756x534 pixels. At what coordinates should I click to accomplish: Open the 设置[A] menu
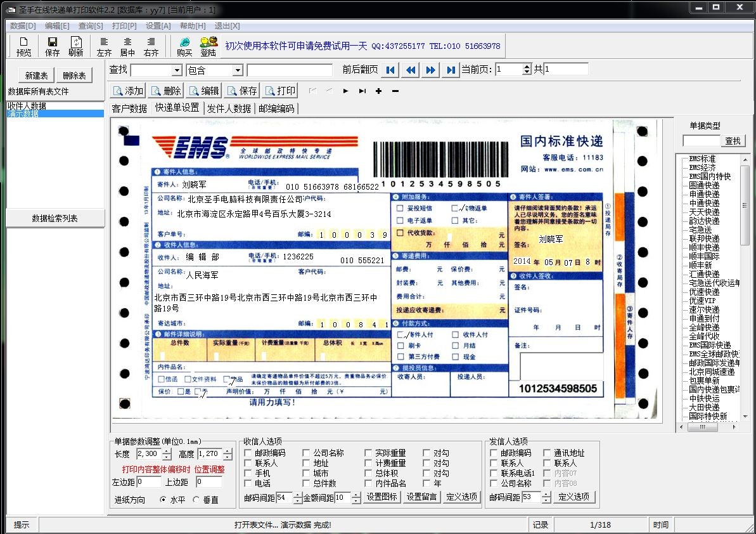(x=158, y=25)
